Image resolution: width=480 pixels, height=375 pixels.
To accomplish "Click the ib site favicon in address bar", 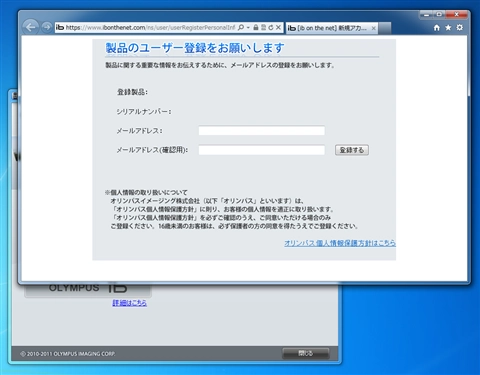I will pos(60,27).
